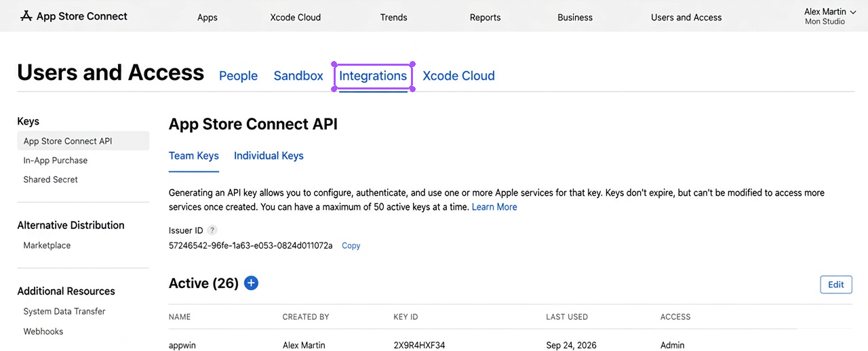The width and height of the screenshot is (868, 351).
Task: Click the App Store Connect logo icon
Action: tap(26, 16)
